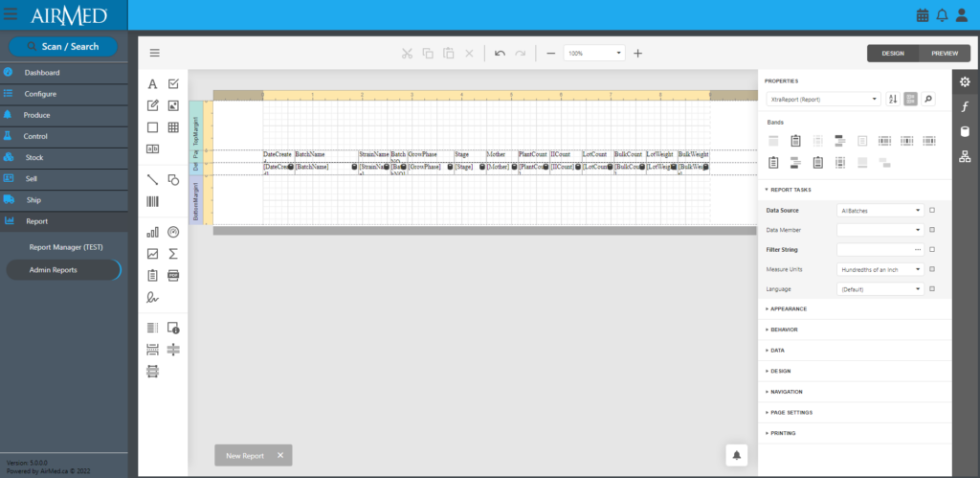Open the Configure sidebar menu
The image size is (980, 478).
64,94
